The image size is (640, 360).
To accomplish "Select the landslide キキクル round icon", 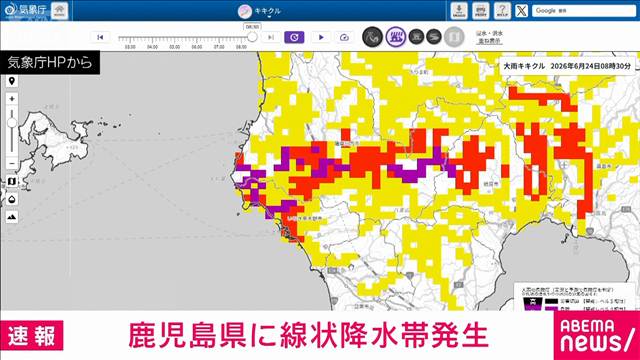I will [x=372, y=37].
